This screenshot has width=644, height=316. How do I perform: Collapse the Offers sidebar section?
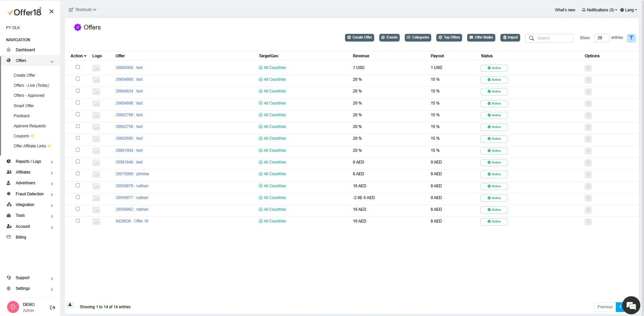(52, 61)
